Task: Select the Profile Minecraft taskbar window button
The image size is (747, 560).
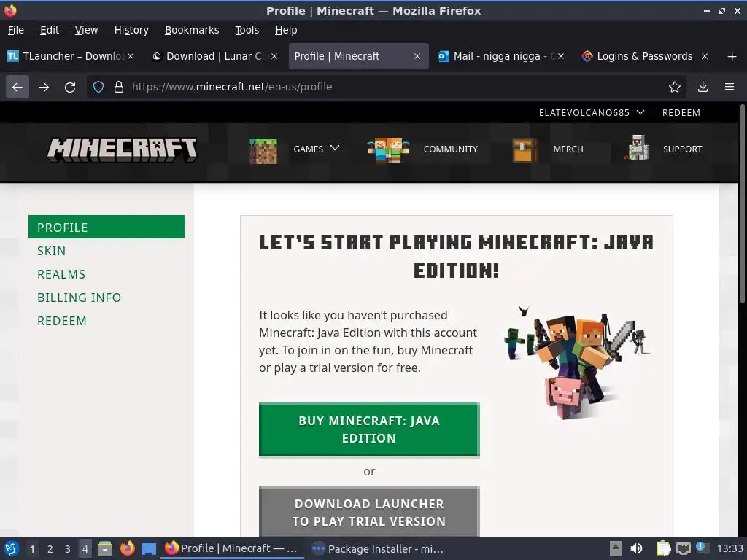Action: pyautogui.click(x=231, y=548)
